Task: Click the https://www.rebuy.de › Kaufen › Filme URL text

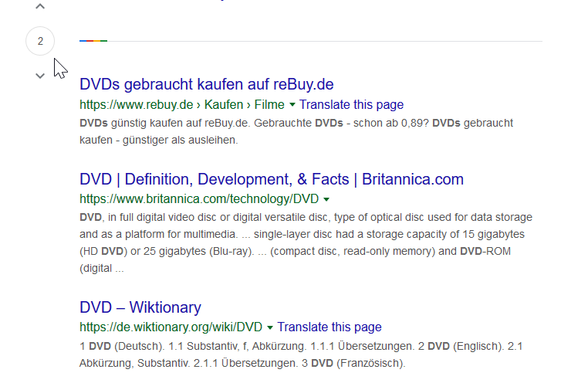Action: 182,105
